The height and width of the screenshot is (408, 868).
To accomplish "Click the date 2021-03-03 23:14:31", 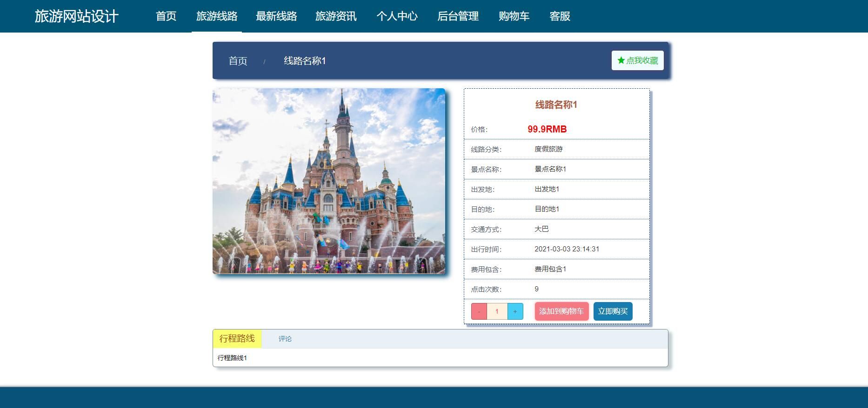I will pos(567,249).
